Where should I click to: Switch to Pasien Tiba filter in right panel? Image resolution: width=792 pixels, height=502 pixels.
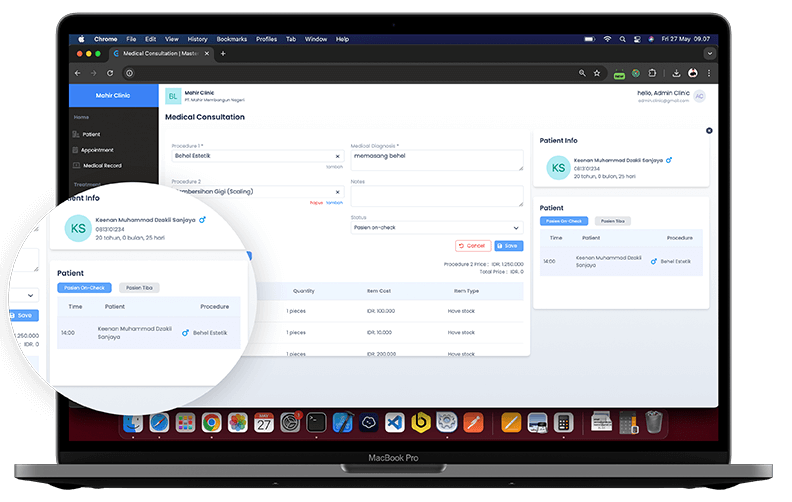[612, 221]
